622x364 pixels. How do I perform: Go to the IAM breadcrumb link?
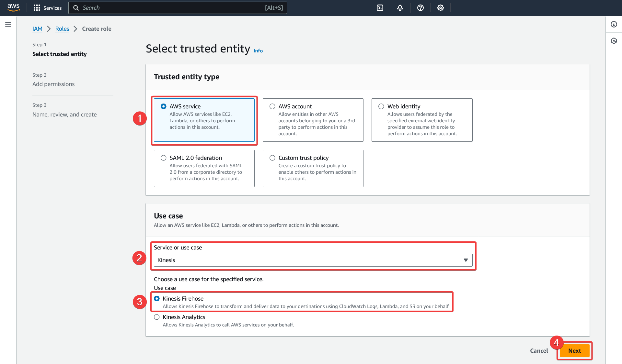point(37,29)
